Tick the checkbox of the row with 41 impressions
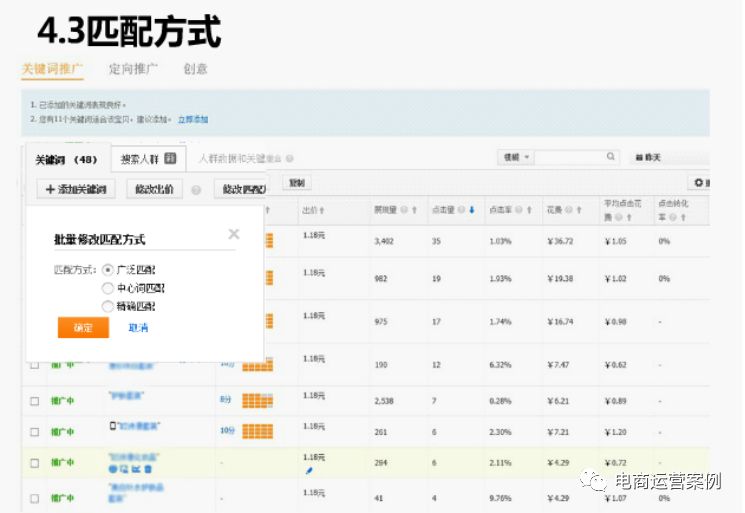This screenshot has width=745, height=513. click(34, 498)
